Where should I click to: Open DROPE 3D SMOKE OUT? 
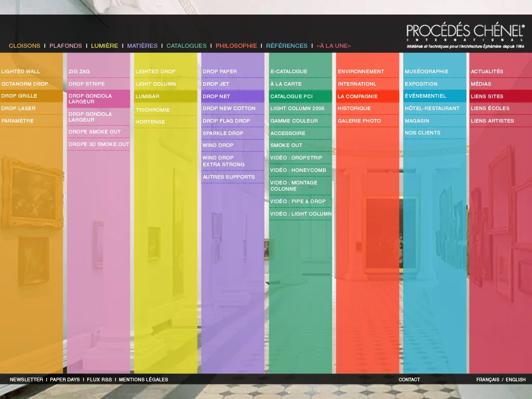coord(99,144)
